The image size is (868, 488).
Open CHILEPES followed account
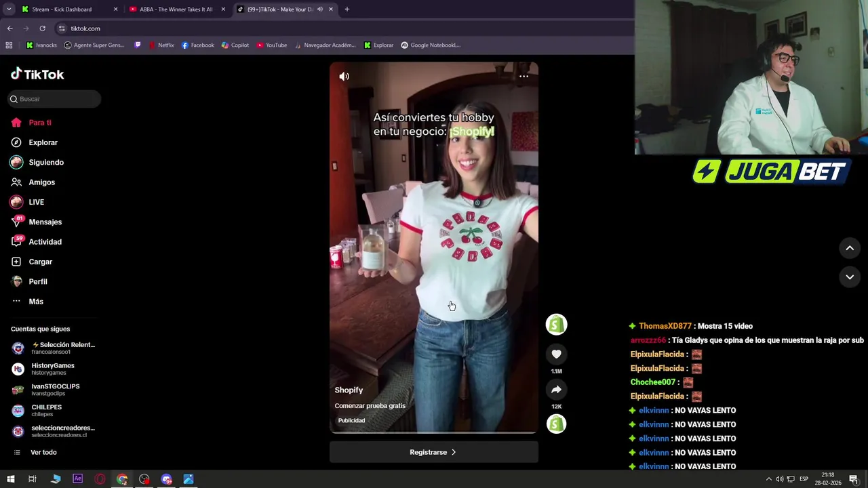54,410
